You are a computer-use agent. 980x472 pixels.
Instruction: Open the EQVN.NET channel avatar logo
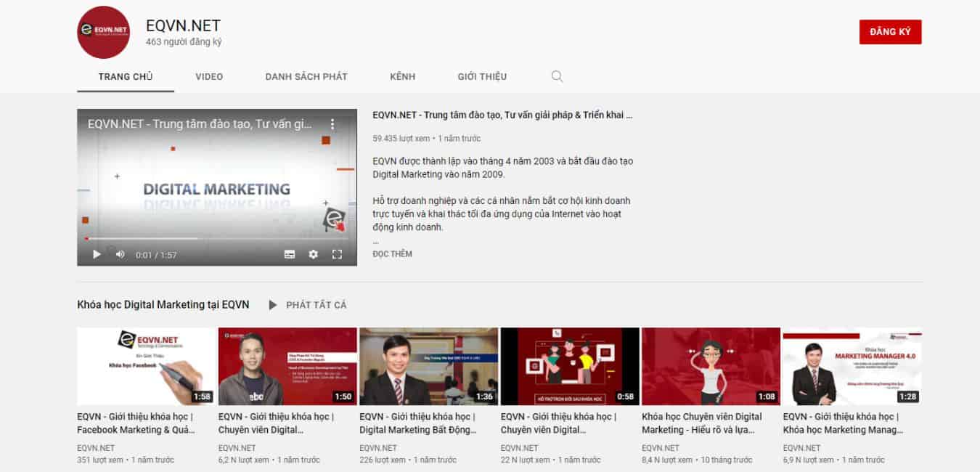pos(102,32)
